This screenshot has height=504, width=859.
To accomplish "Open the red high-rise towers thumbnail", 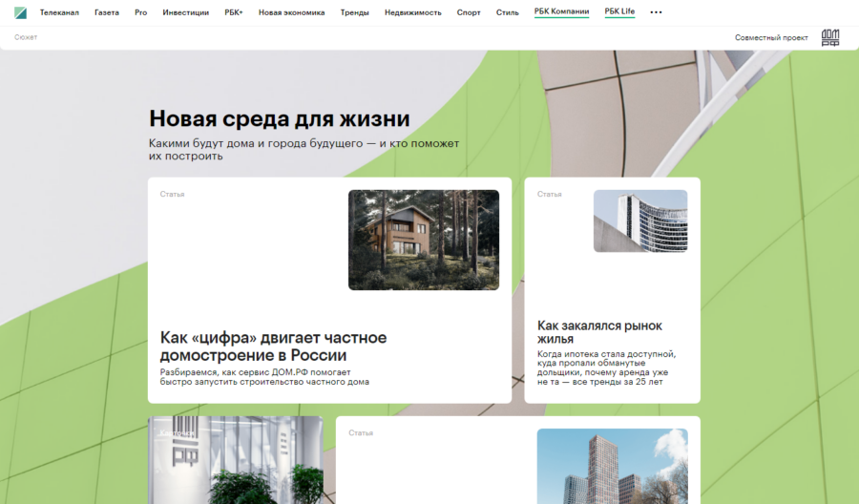I will tap(613, 466).
